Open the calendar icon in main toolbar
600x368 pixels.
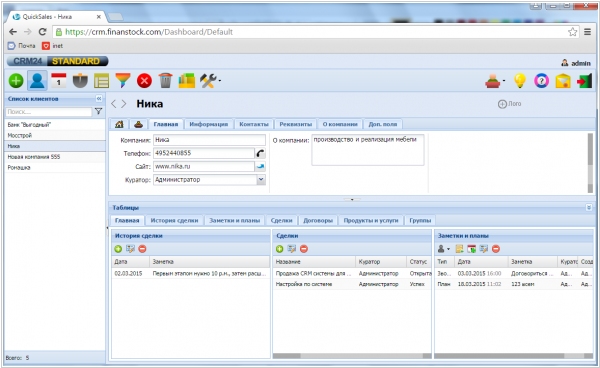(59, 81)
